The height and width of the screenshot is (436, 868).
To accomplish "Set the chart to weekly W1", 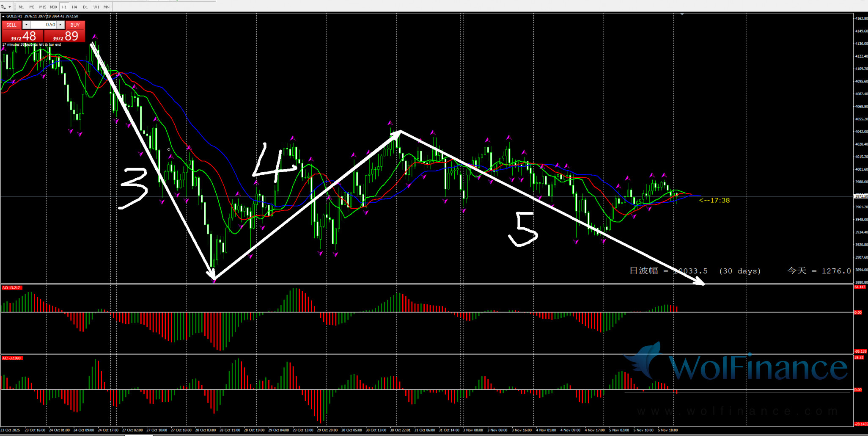I will point(96,7).
